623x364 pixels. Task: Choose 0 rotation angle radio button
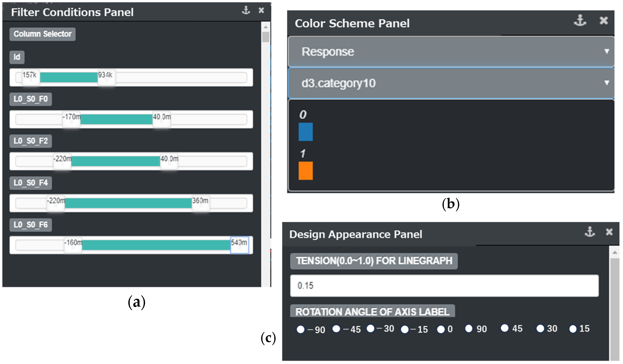[441, 329]
